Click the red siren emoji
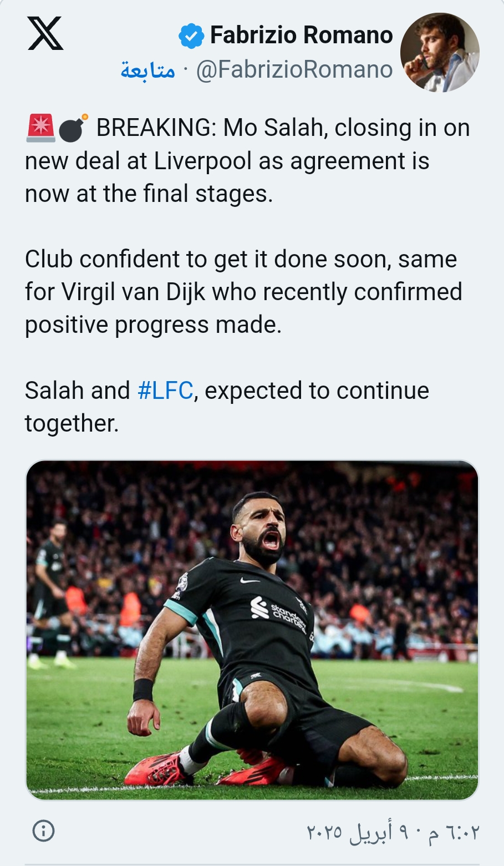The width and height of the screenshot is (504, 866). [40, 128]
